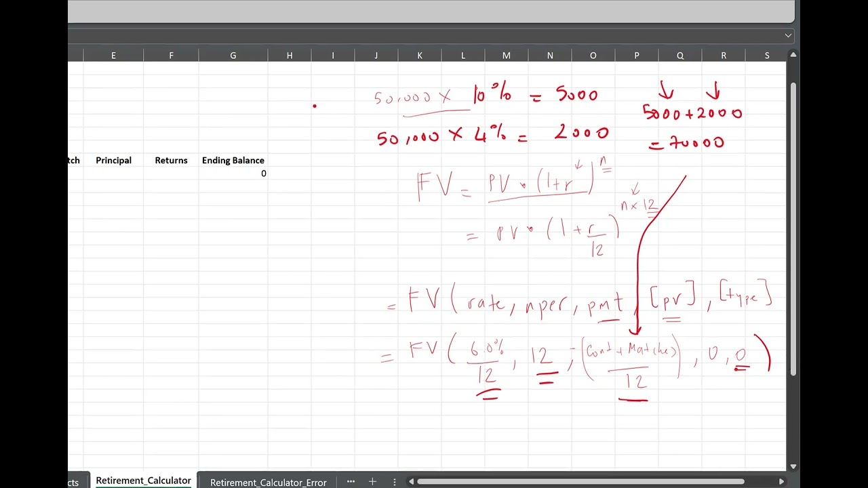Select column P header
Viewport: 868px width, 488px height.
click(637, 55)
